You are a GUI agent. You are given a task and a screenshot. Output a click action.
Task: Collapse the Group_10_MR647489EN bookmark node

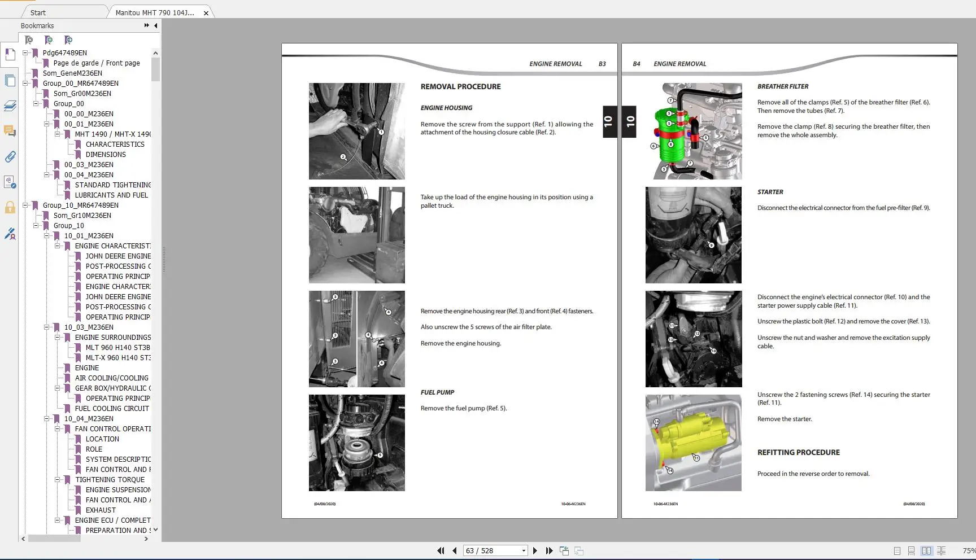[x=25, y=205]
